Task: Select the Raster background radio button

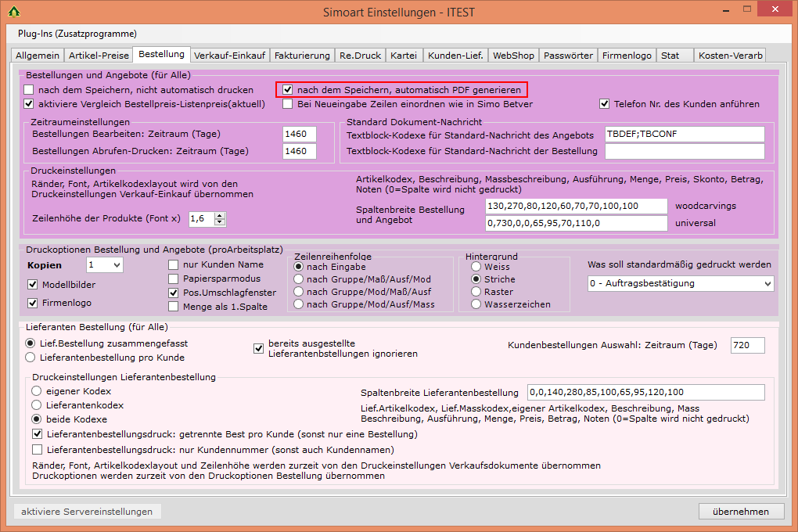Action: click(x=476, y=291)
